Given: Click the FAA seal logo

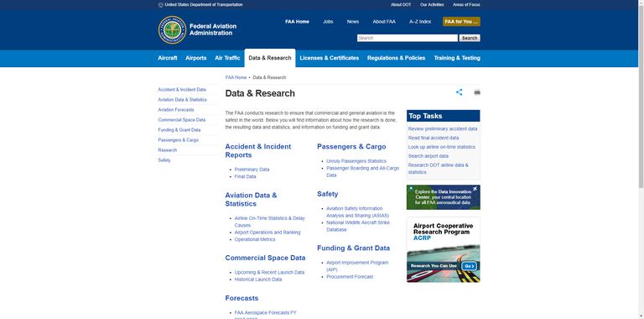Looking at the screenshot, I should pos(172,29).
